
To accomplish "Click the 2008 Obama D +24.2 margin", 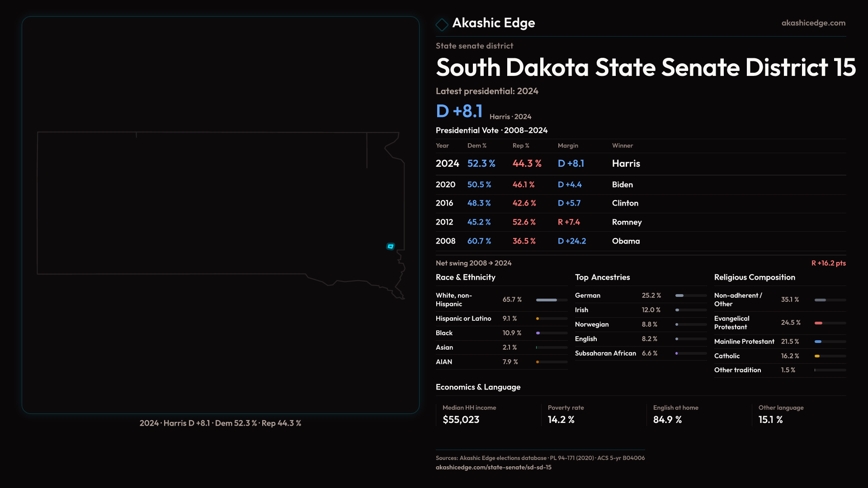I will [x=571, y=241].
